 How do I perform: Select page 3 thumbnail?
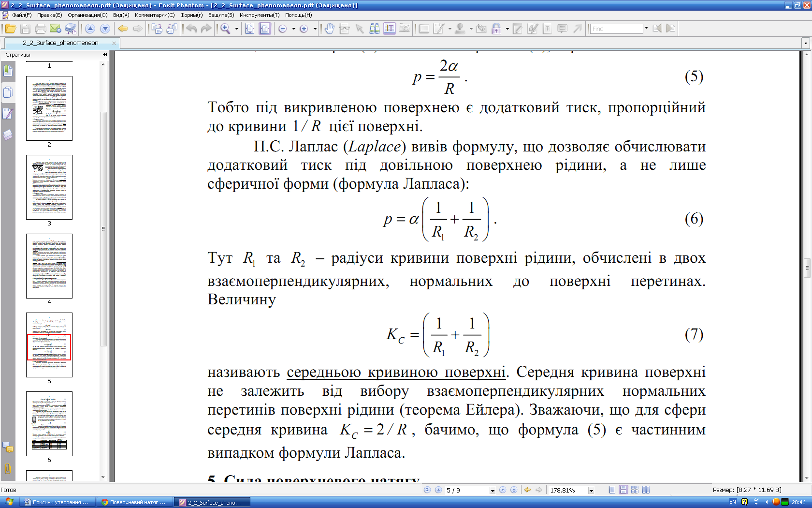[49, 187]
